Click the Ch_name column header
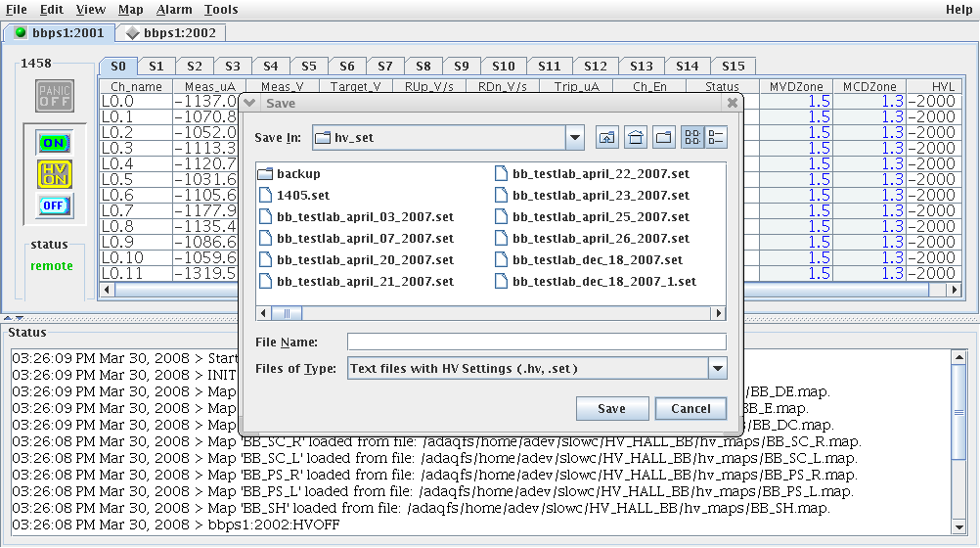Viewport: 980px width, 548px height. pyautogui.click(x=136, y=86)
